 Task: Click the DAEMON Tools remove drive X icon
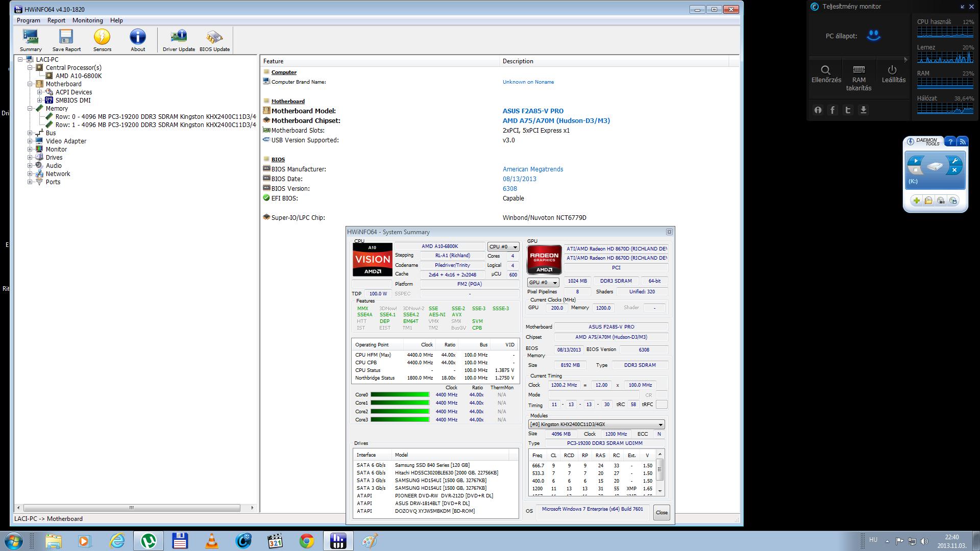954,170
